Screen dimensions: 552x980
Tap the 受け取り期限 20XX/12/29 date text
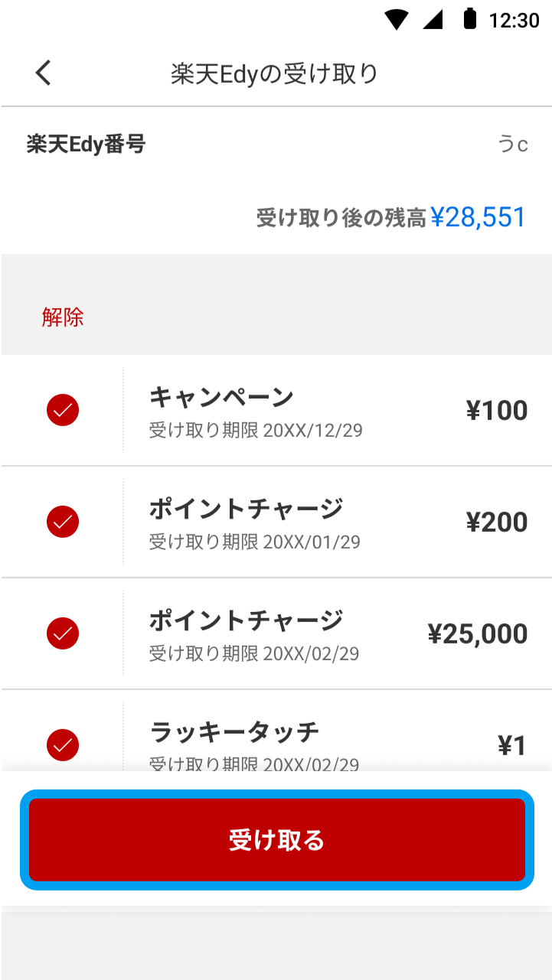256,431
